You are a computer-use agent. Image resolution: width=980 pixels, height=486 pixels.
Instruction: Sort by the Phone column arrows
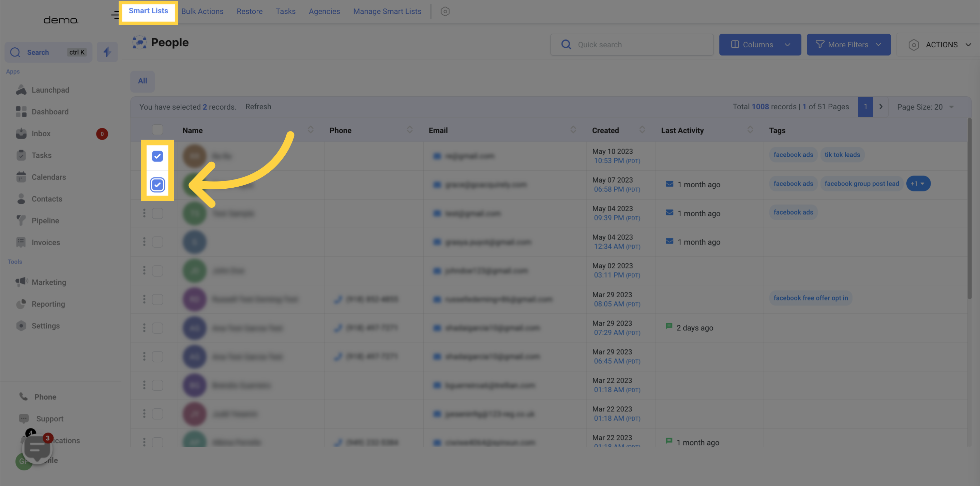409,129
